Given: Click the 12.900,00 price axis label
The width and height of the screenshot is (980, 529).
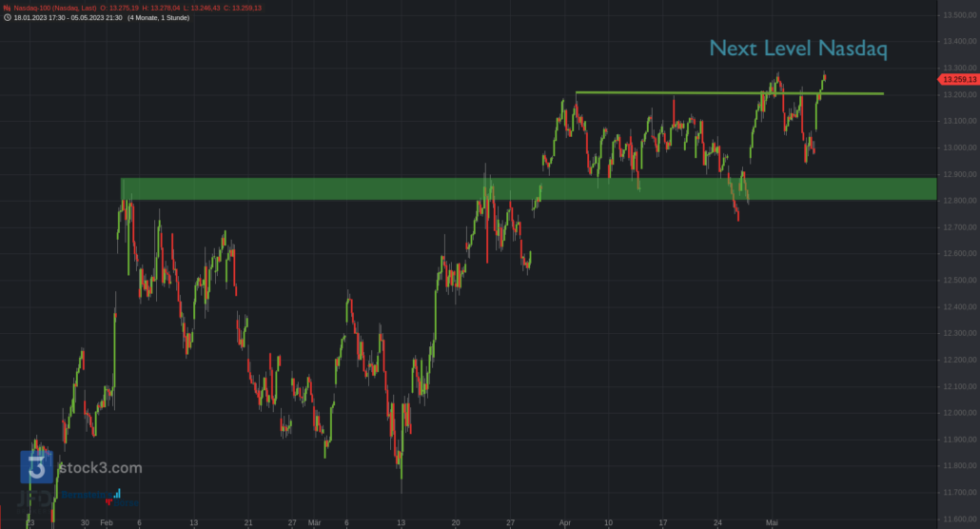Looking at the screenshot, I should coord(960,174).
